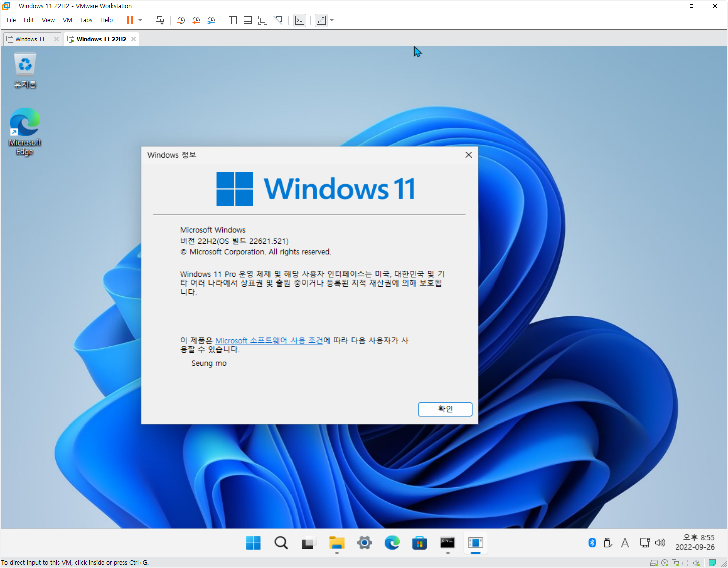
Task: Open the Microsoft 소프트웨어 사용 조건 link
Action: 269,340
